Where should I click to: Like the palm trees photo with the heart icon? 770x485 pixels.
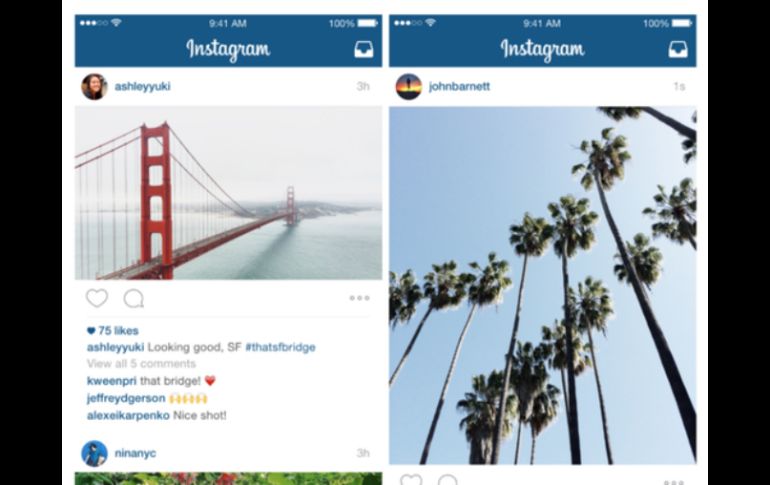tap(411, 480)
